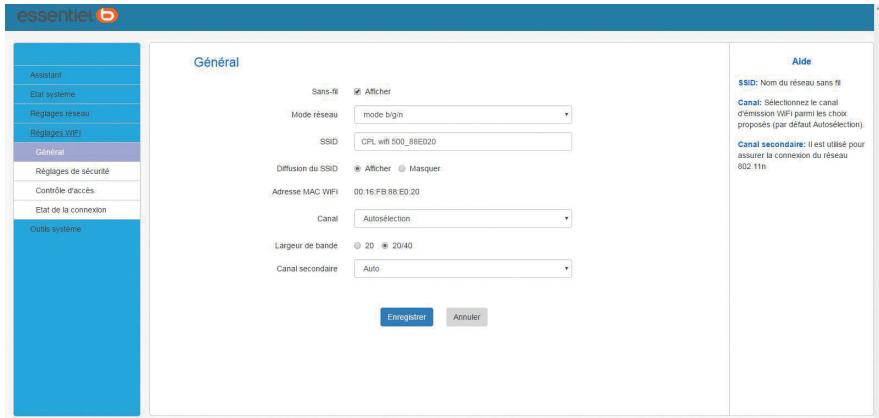Click the Enregistrer button
Viewport: 879px width, 418px height.
[406, 317]
